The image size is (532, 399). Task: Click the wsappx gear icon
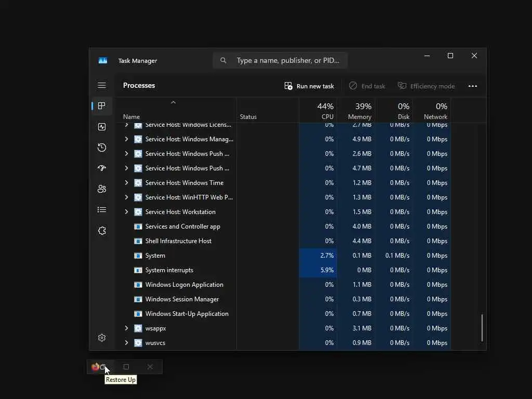(138, 328)
